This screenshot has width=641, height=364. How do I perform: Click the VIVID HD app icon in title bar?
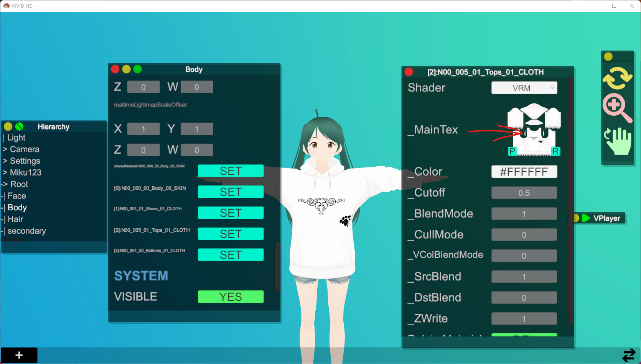(x=6, y=6)
